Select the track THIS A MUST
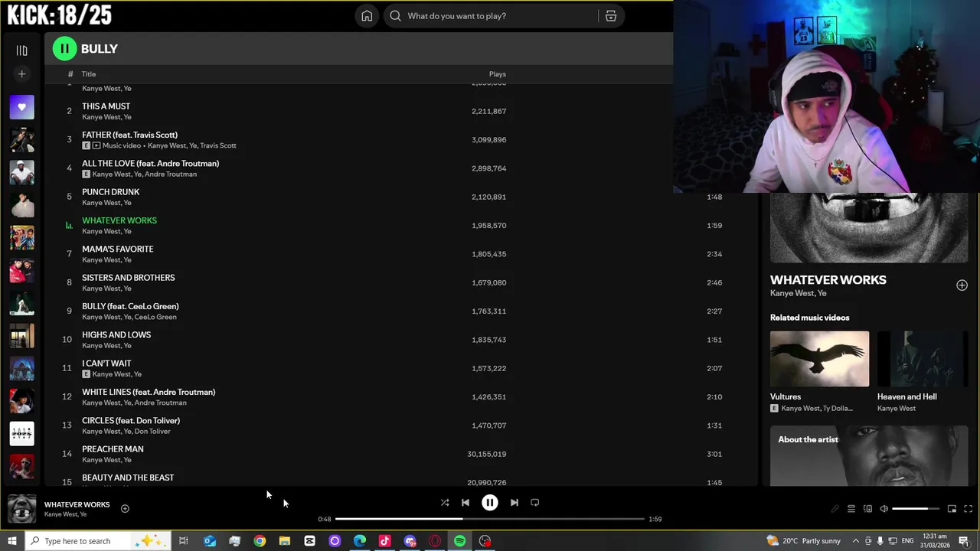This screenshot has height=551, width=980. 106,106
